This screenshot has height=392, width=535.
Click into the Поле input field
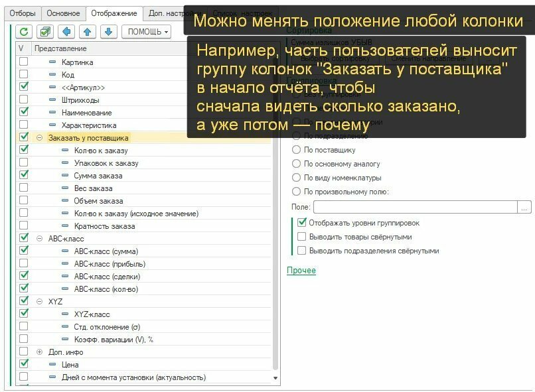[x=416, y=207]
